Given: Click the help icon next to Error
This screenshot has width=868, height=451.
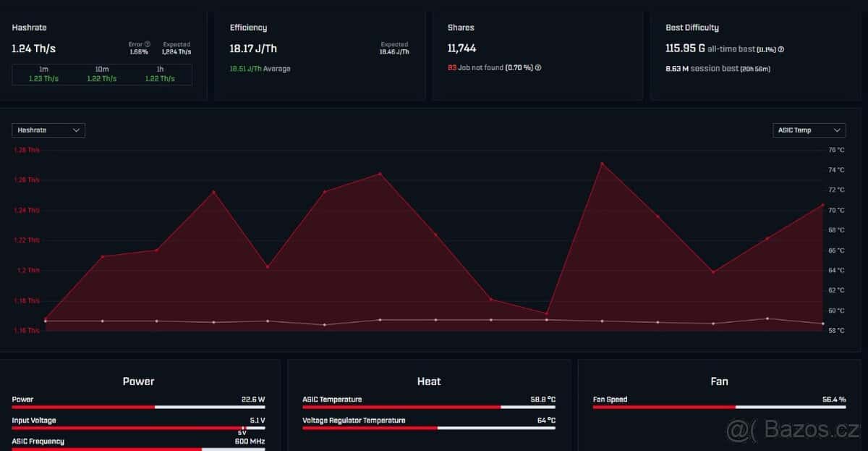Looking at the screenshot, I should [x=148, y=44].
